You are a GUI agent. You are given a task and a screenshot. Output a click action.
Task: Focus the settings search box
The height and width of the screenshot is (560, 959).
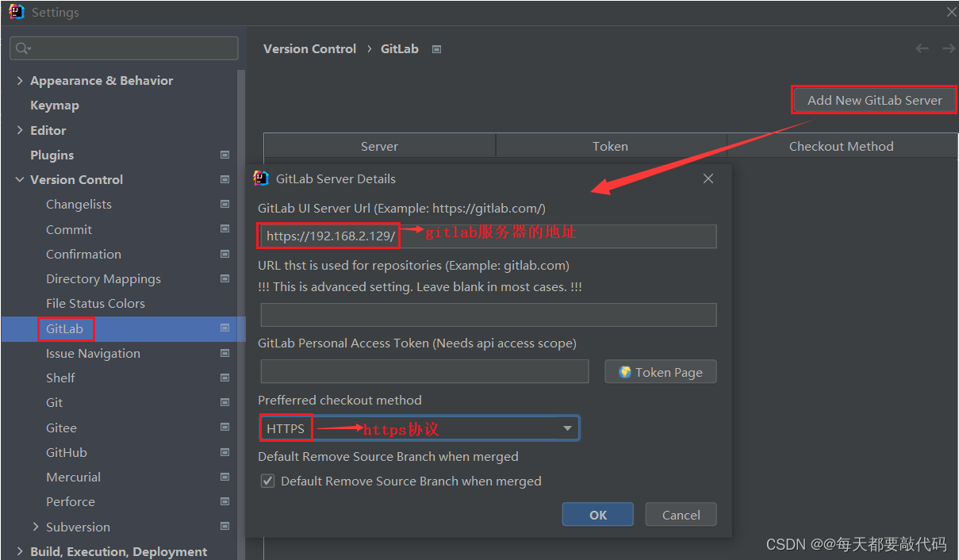pos(125,48)
